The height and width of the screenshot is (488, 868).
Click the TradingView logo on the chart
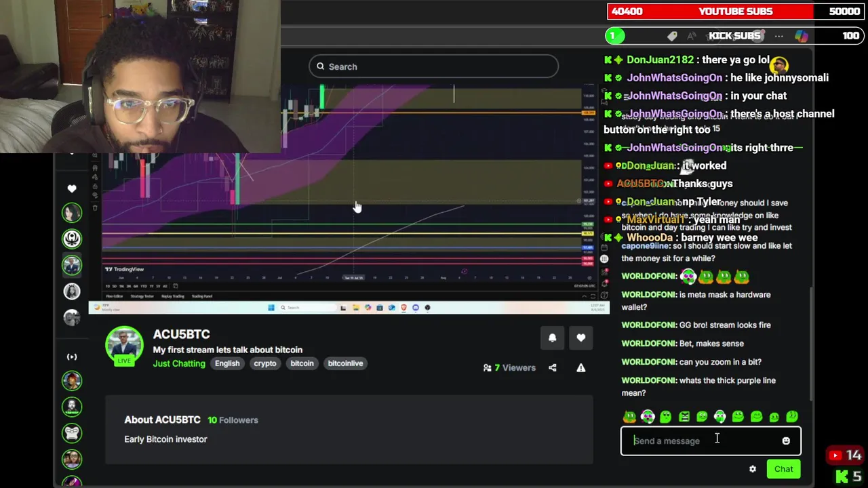click(x=125, y=270)
